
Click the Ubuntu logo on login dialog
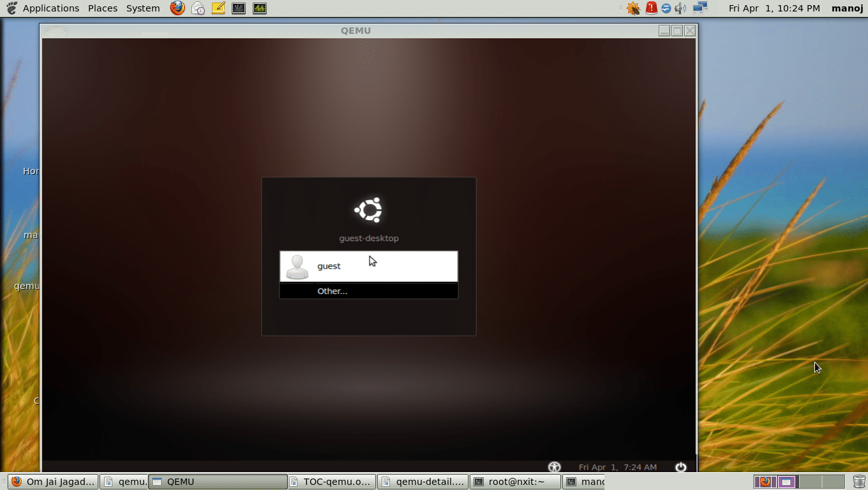tap(369, 210)
